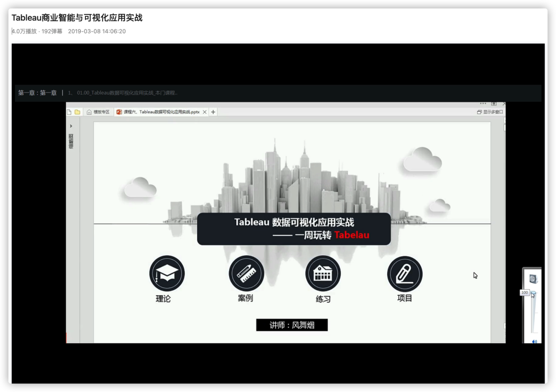Click the PowerPoint icon on the pptx tab
Image resolution: width=556 pixels, height=392 pixels.
pos(119,111)
